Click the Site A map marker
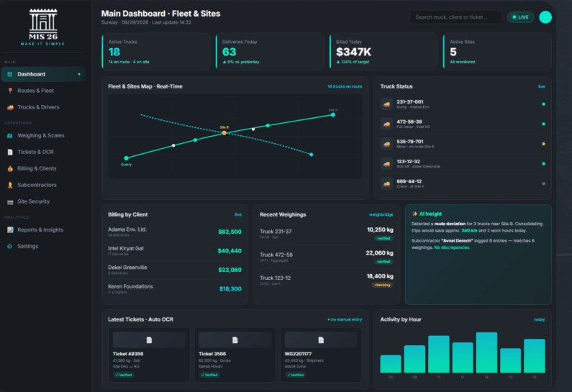The width and height of the screenshot is (572, 392). 333,115
